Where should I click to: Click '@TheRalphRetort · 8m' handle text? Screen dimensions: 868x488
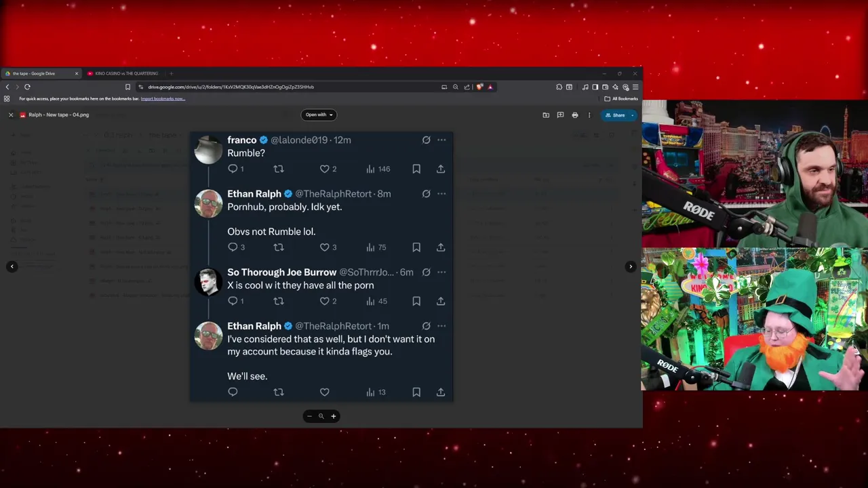click(343, 194)
